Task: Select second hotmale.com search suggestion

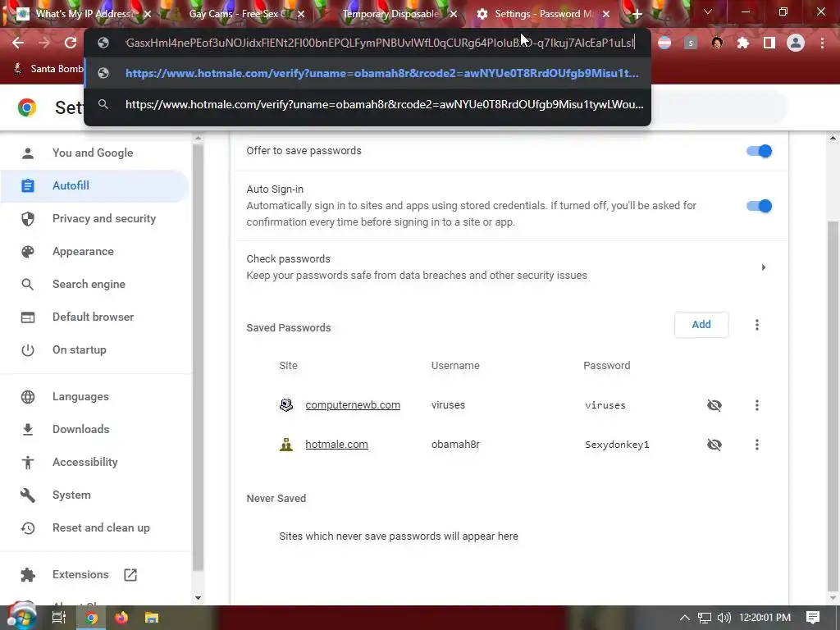Action: [x=368, y=104]
